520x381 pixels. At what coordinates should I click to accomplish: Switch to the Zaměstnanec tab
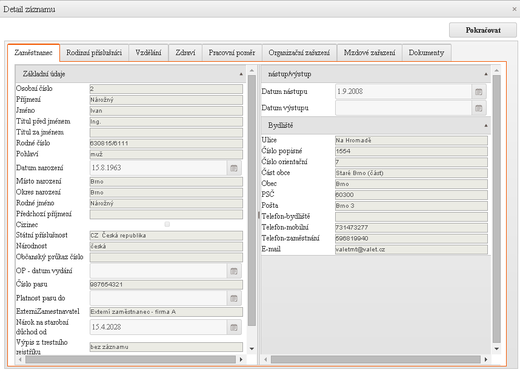point(33,53)
